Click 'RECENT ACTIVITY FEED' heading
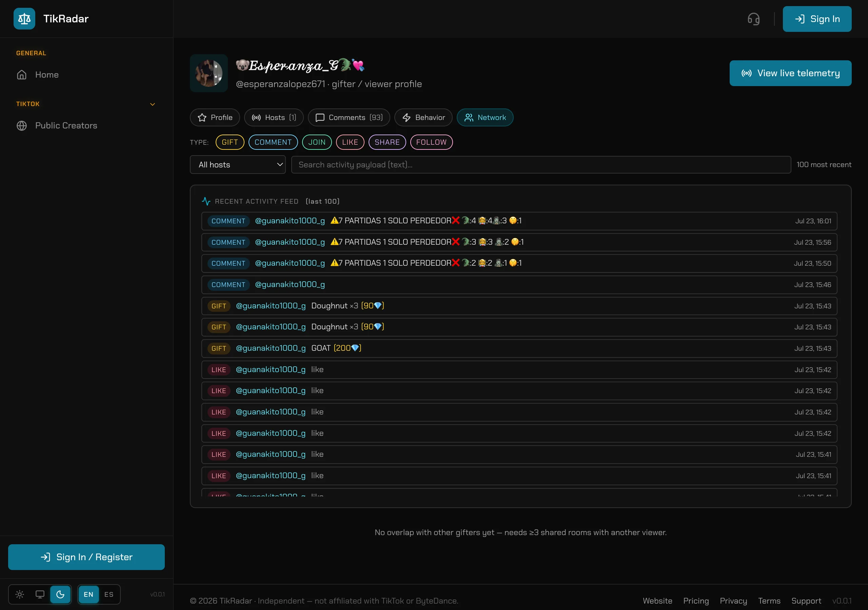The width and height of the screenshot is (868, 610). tap(257, 201)
